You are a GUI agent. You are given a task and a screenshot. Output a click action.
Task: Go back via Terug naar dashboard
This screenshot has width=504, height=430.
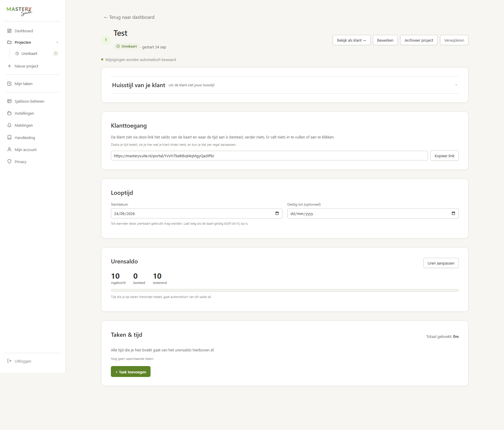pyautogui.click(x=129, y=17)
